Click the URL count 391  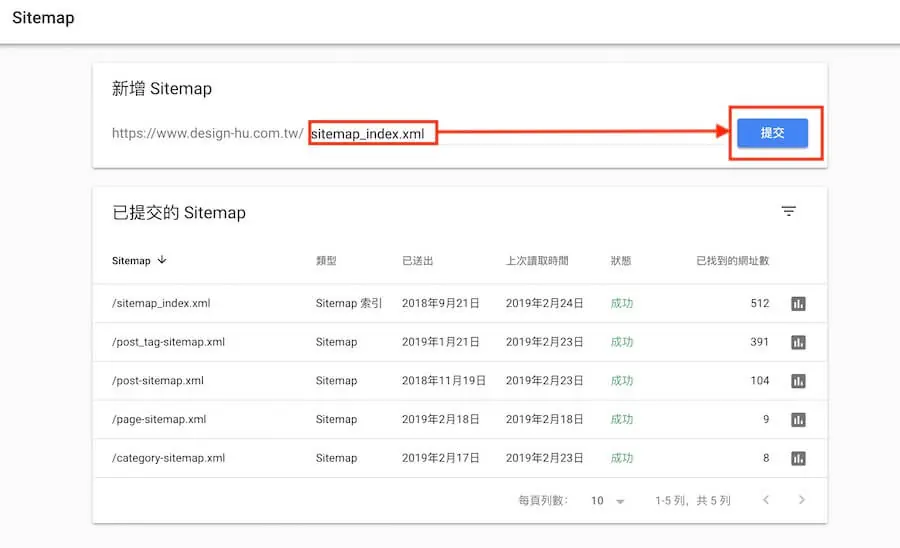(x=759, y=342)
